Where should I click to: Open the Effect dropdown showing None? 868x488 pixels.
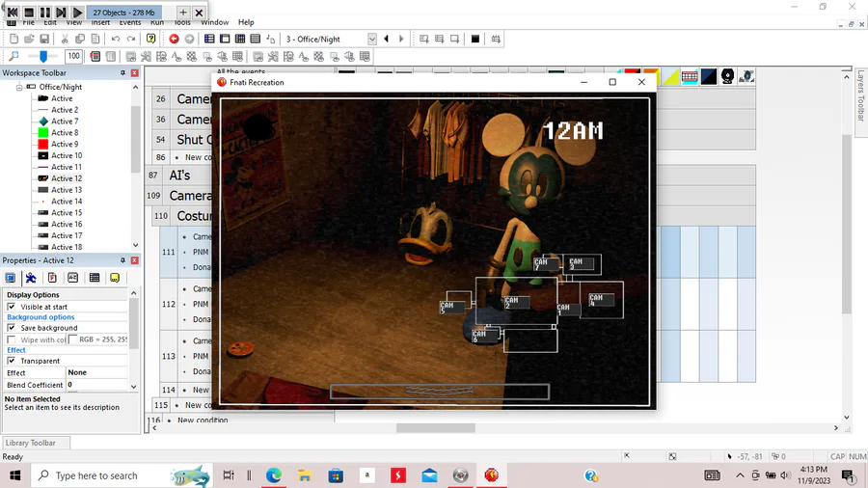point(96,372)
